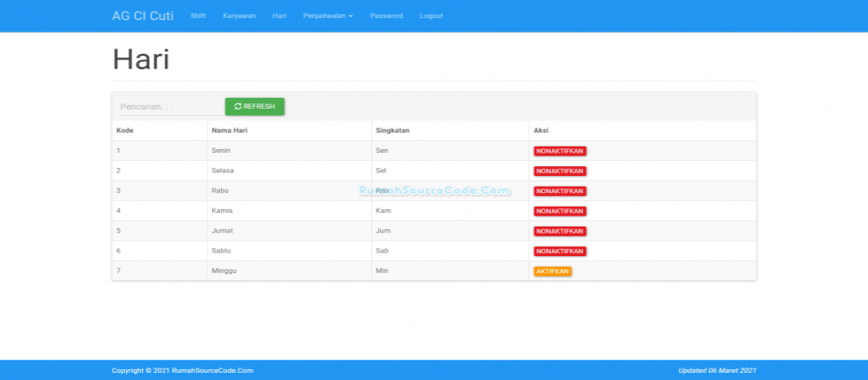Image resolution: width=868 pixels, height=380 pixels.
Task: Open the Password page
Action: click(386, 16)
